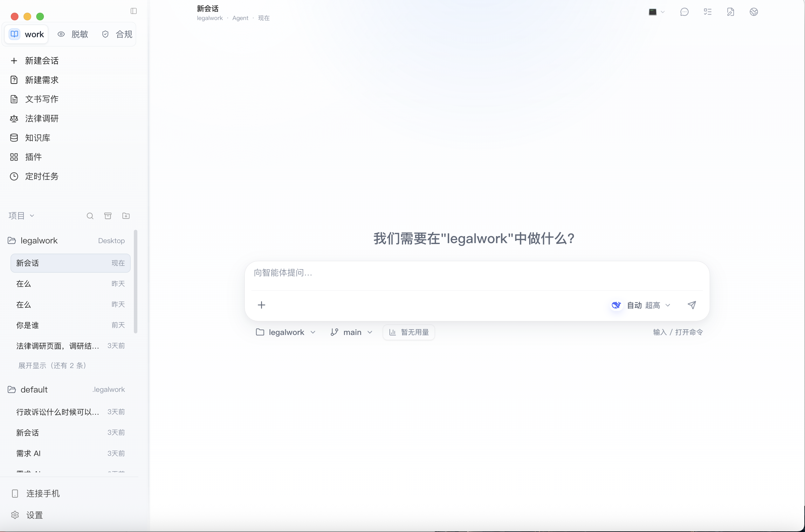The image size is (805, 532).
Task: Open the 需求 AI conversation
Action: click(70, 453)
